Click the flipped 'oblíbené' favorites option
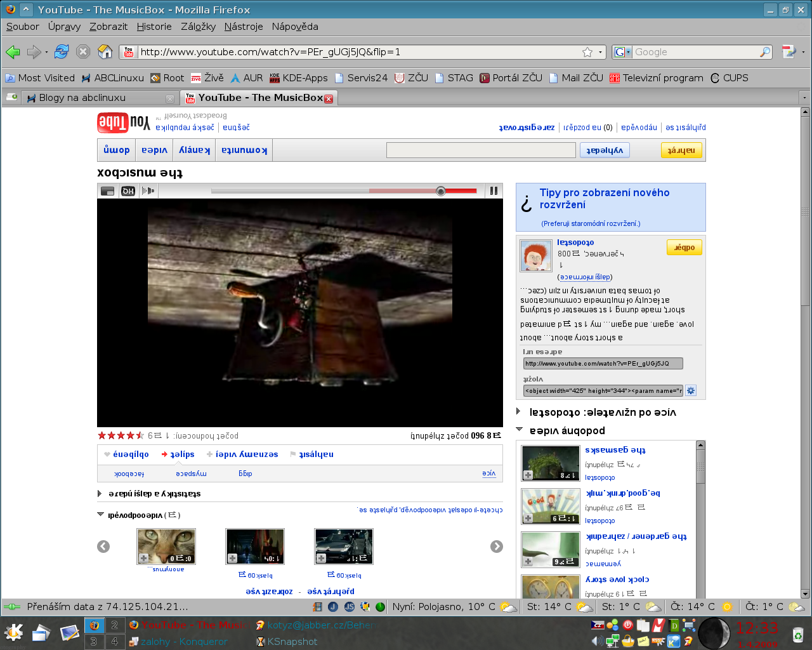 126,454
